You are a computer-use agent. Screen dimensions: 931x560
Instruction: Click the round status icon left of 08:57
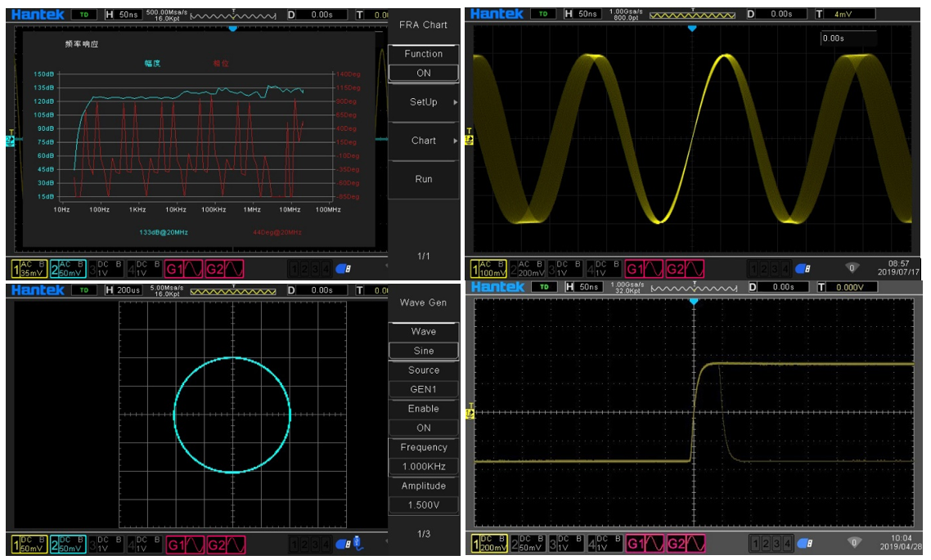(x=852, y=268)
